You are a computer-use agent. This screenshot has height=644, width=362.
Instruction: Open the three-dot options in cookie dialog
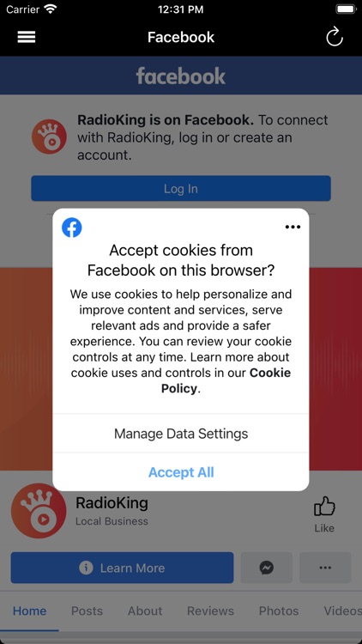293,227
